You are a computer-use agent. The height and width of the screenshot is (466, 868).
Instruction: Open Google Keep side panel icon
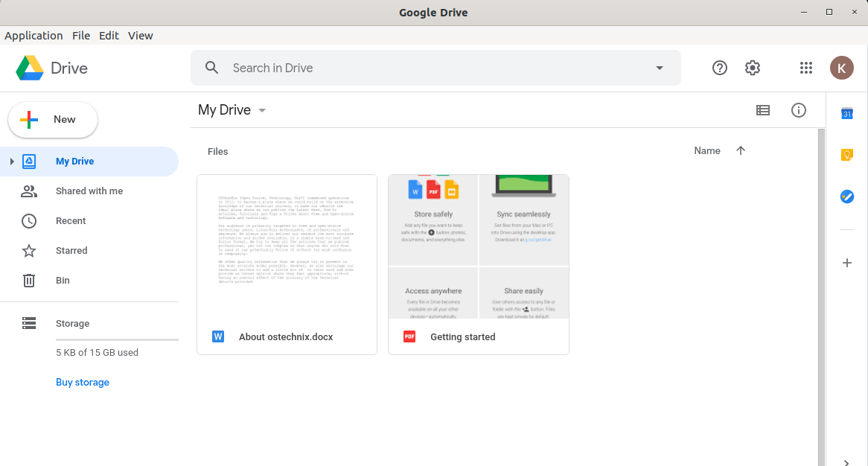(847, 155)
